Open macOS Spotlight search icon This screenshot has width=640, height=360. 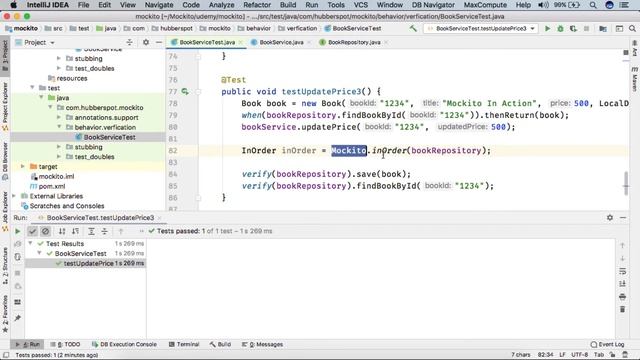tap(593, 5)
